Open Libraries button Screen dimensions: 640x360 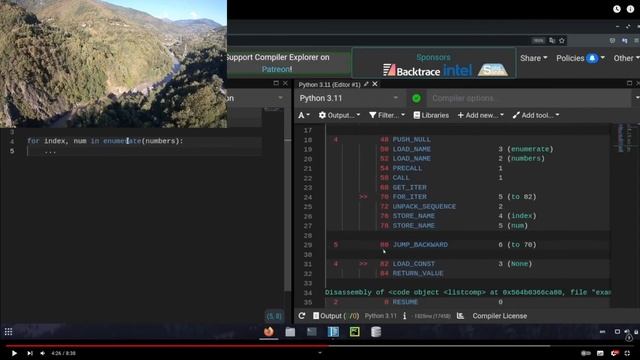pyautogui.click(x=431, y=116)
